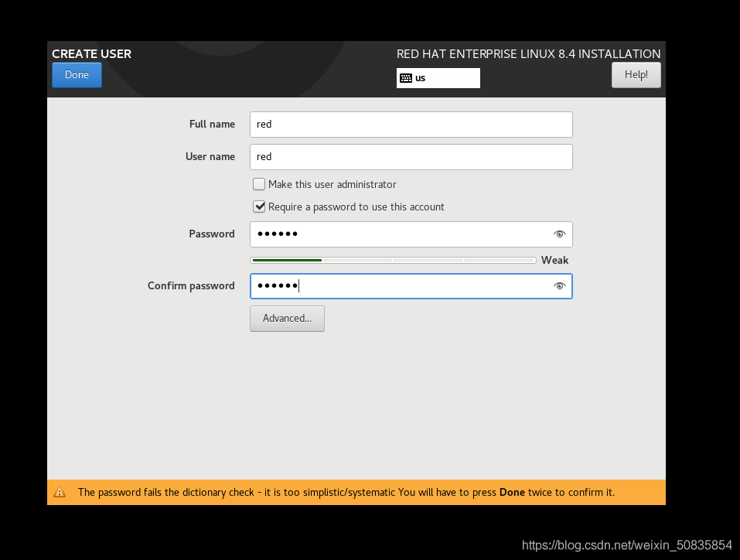Focus the Full name field

tap(411, 125)
